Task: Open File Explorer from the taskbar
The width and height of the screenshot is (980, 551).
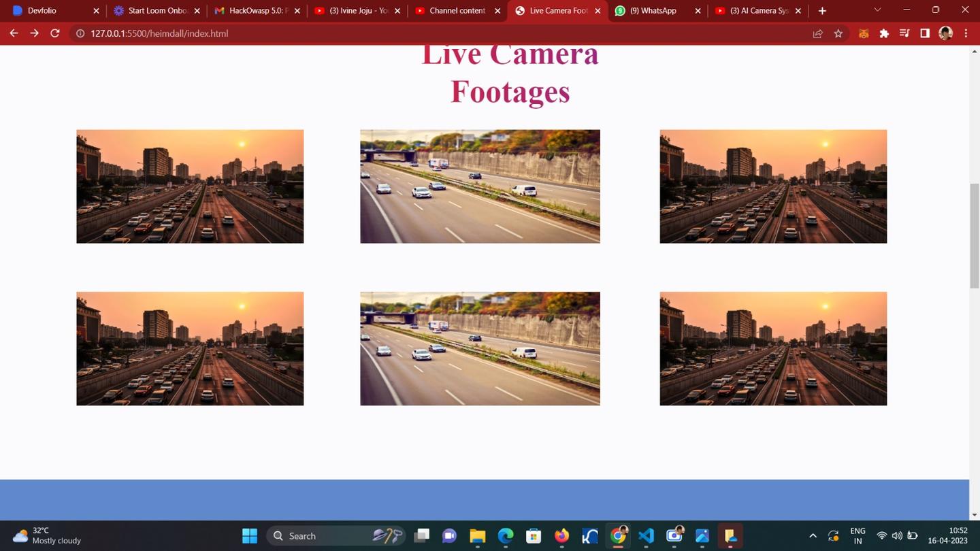Action: (477, 536)
